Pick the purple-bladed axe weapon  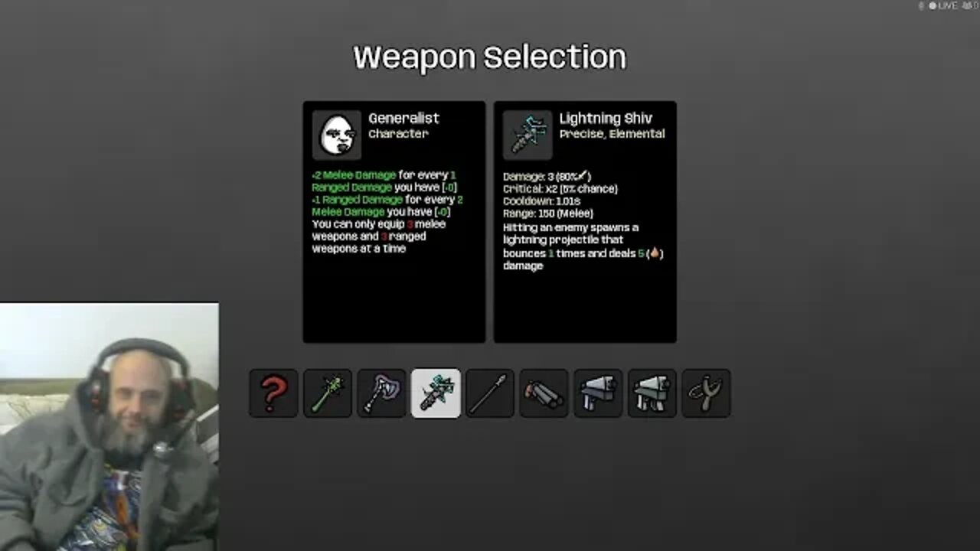coord(382,393)
